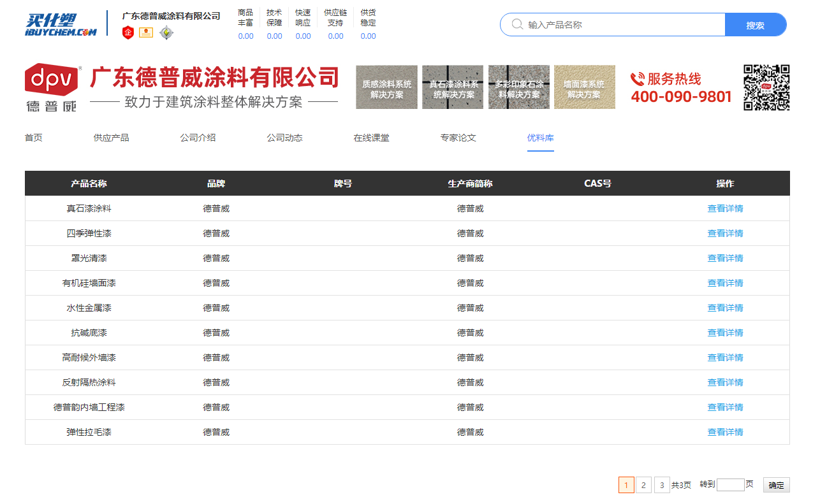Click the search magnifier icon

[x=517, y=24]
